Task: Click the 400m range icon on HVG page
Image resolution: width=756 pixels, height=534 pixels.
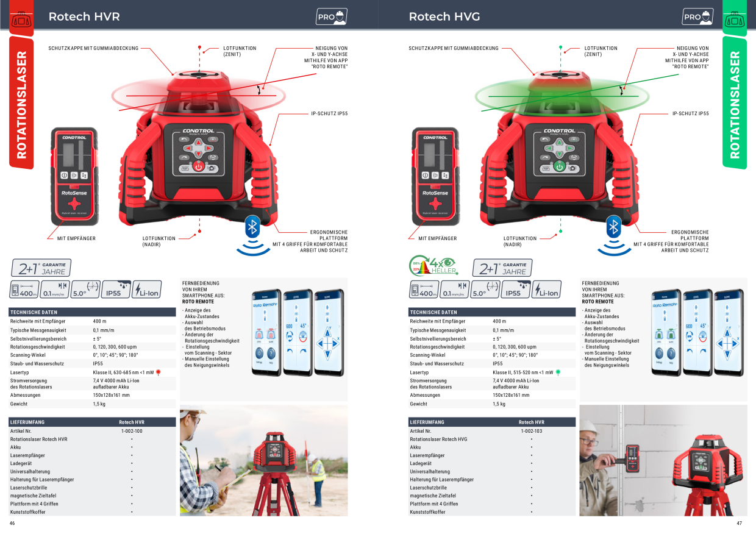Action: 424,290
